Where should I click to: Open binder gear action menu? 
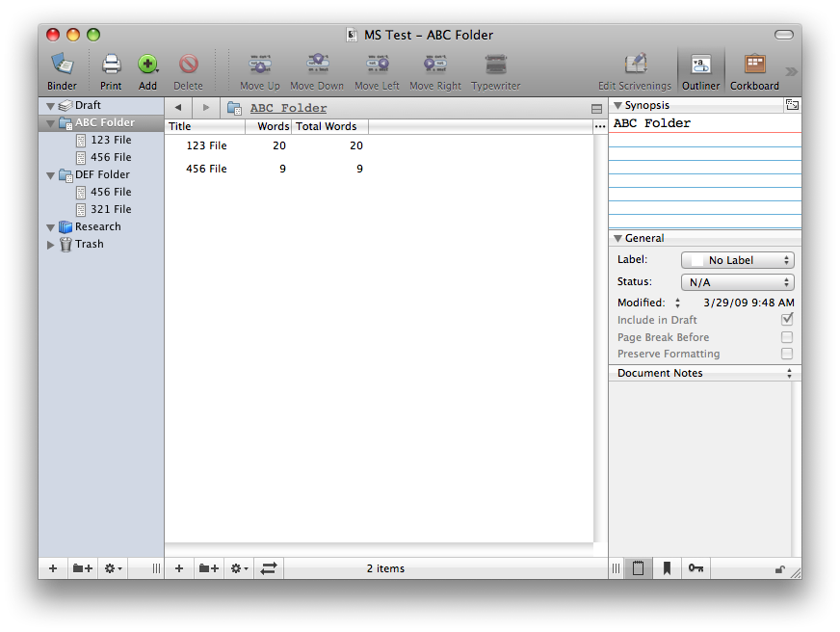coord(113,568)
